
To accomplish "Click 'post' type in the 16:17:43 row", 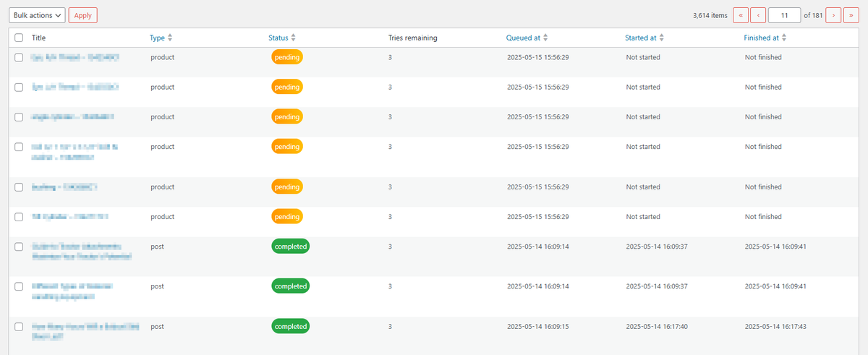I will [157, 327].
